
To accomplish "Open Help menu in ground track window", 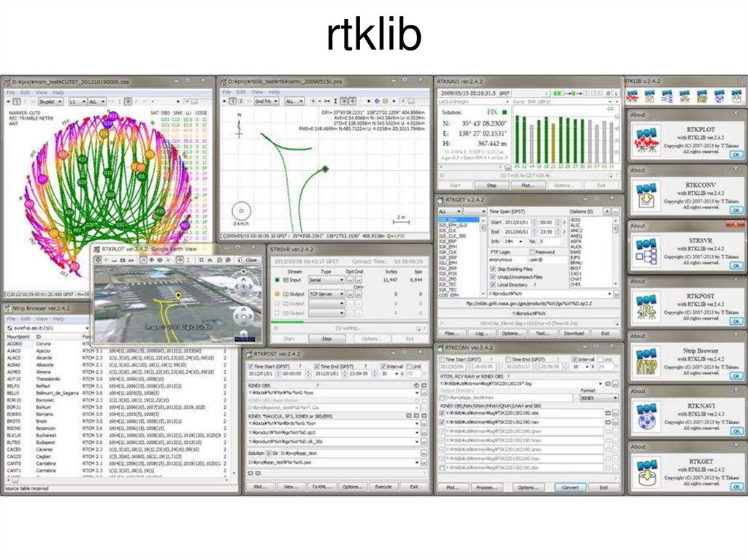I will (275, 91).
